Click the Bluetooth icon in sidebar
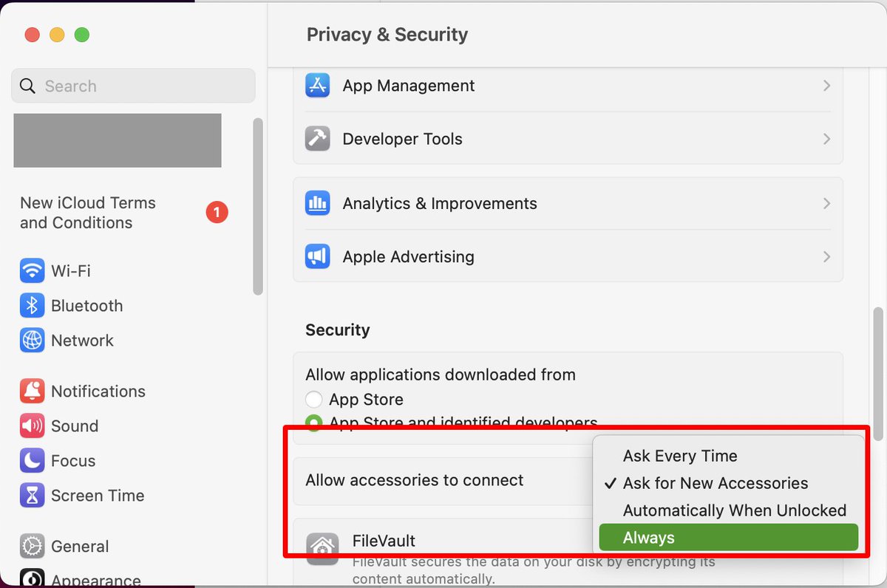Screen dimensions: 887x588 pos(32,306)
